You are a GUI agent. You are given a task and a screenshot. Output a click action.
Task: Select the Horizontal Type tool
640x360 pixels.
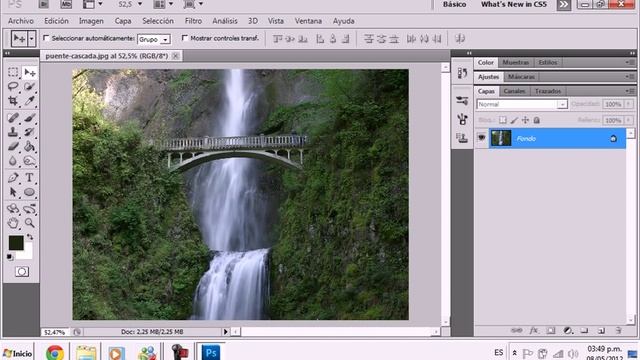point(29,178)
